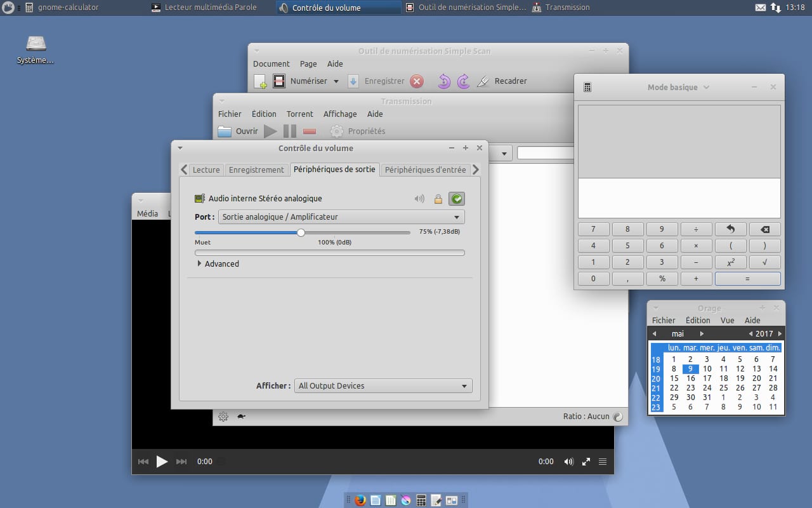Click the start torrent play icon in Transmission

(x=271, y=131)
